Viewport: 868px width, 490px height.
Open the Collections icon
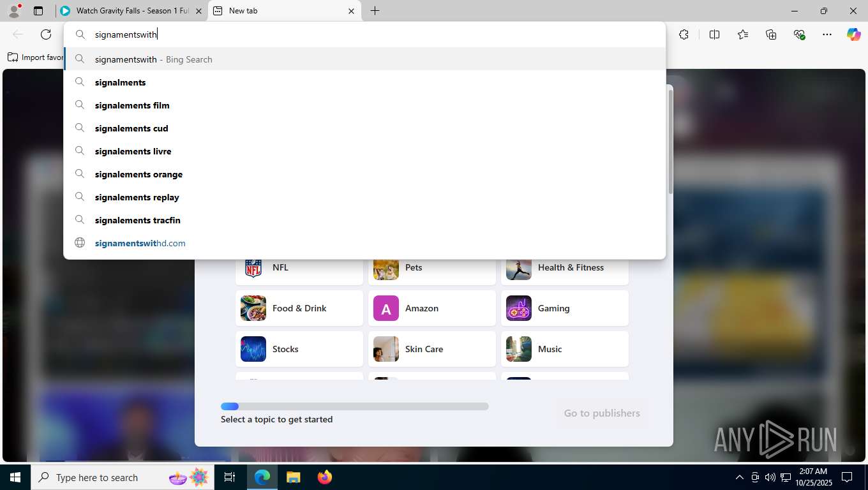(x=771, y=34)
